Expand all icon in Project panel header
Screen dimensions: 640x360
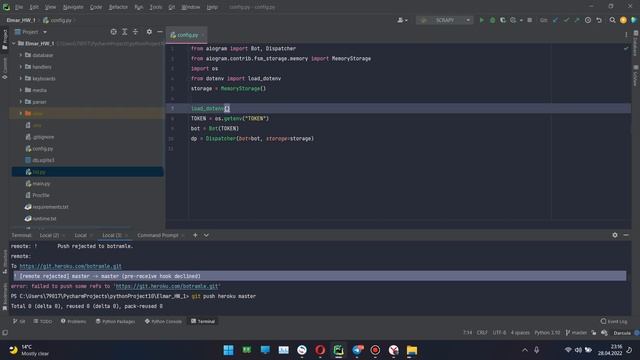[x=124, y=32]
